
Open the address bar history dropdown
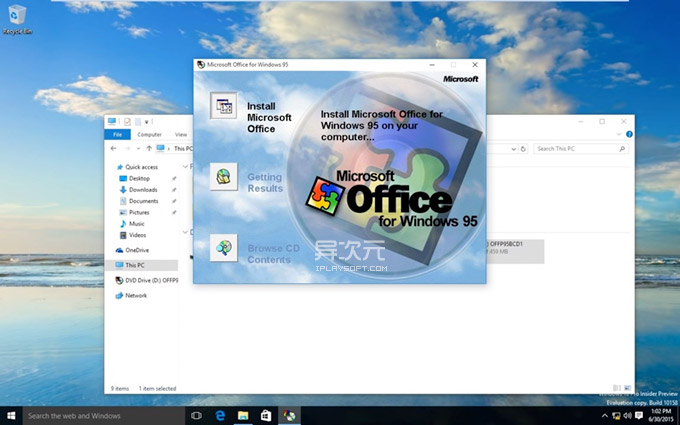513,149
